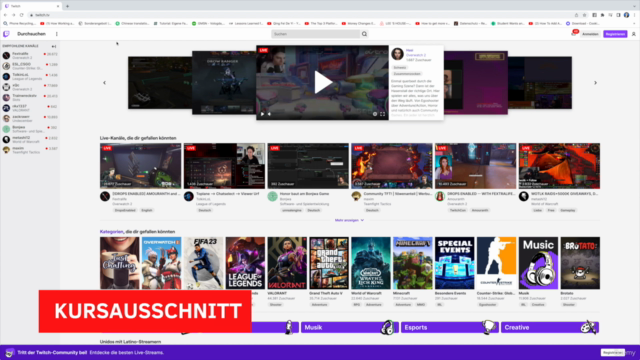Open featured player settings gear

[x=375, y=114]
